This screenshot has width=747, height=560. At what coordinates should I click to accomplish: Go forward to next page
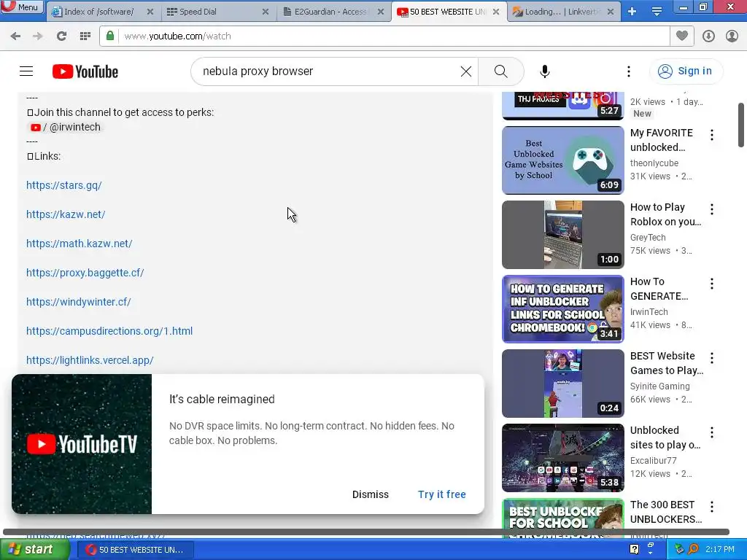tap(38, 36)
